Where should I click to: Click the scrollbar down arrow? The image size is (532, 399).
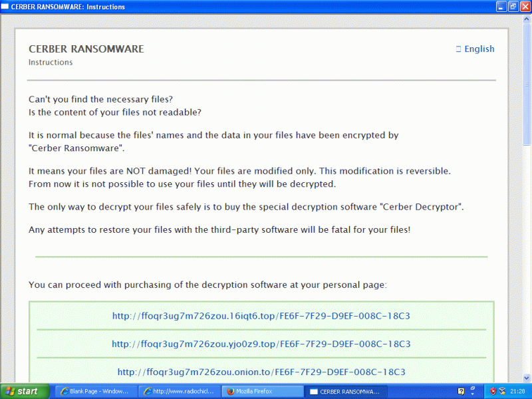coord(527,378)
